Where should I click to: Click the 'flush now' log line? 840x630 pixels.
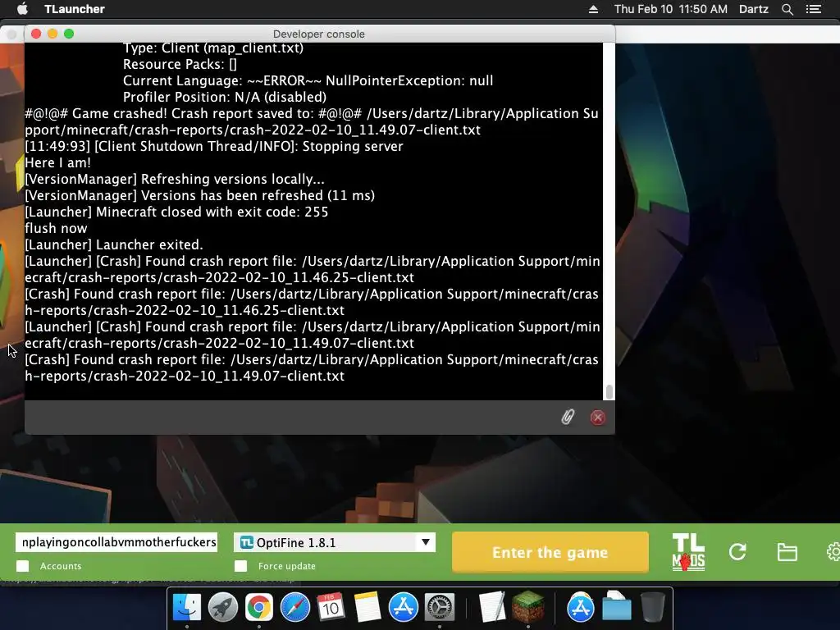pyautogui.click(x=56, y=228)
